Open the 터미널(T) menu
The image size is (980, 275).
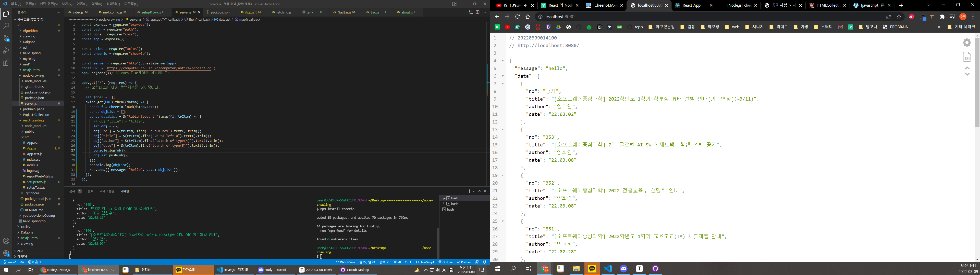click(x=113, y=4)
